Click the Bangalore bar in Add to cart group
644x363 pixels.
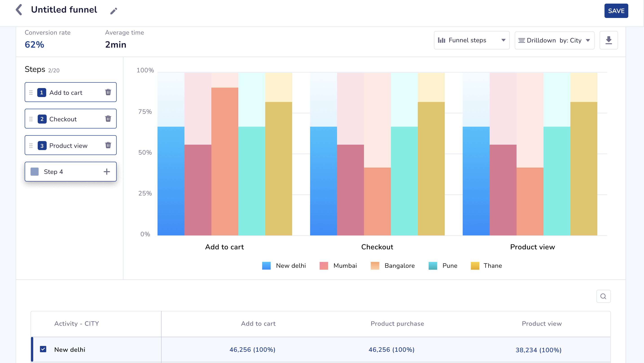(225, 162)
